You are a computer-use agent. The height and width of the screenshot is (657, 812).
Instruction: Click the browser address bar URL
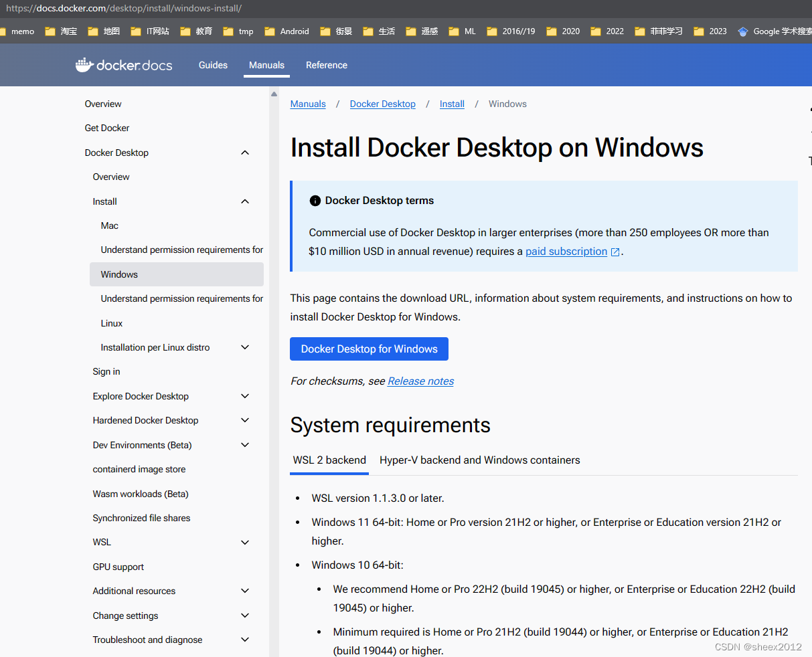tap(124, 9)
